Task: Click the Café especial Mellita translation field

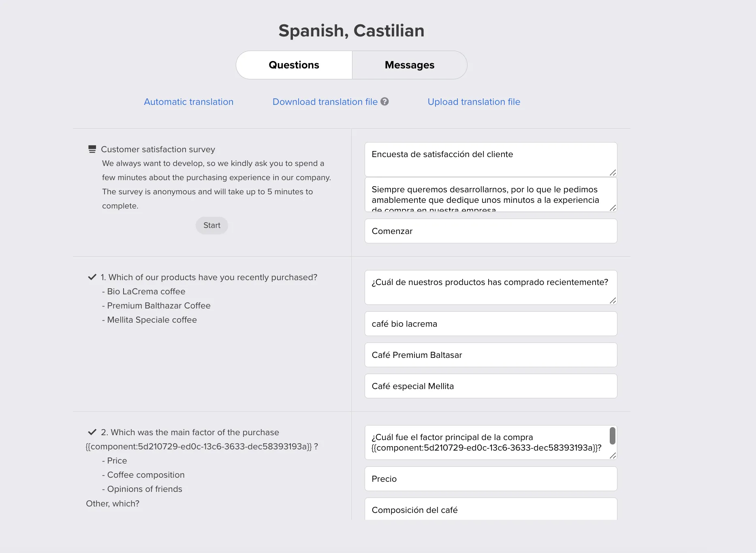Action: click(490, 386)
